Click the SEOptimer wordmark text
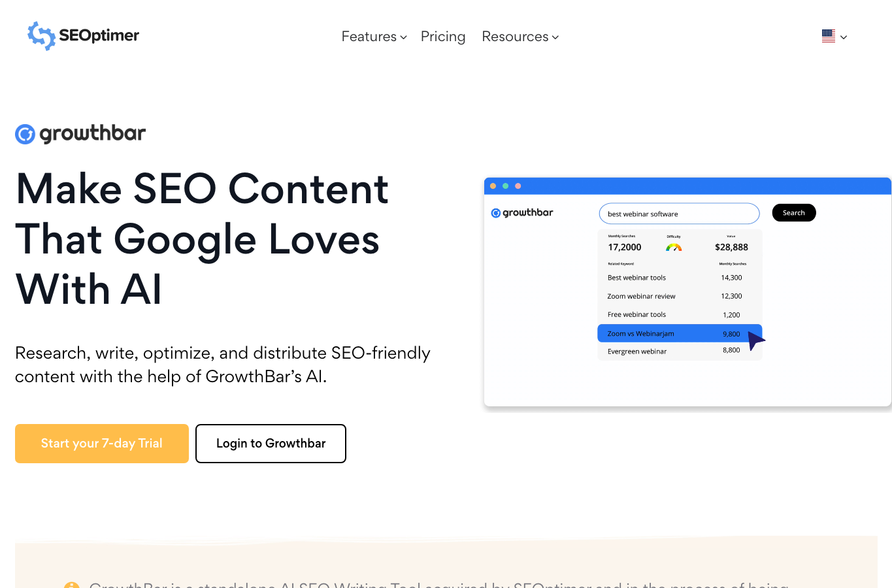This screenshot has width=892, height=588. pos(99,35)
